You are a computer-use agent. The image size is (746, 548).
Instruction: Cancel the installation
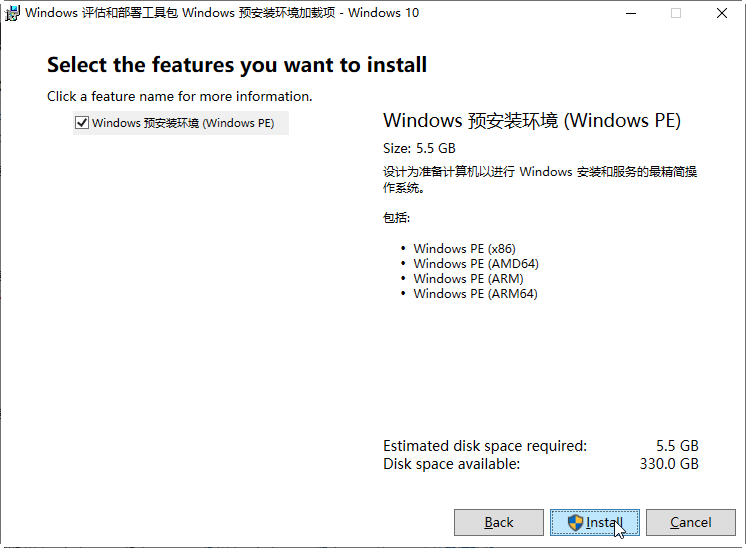tap(691, 522)
